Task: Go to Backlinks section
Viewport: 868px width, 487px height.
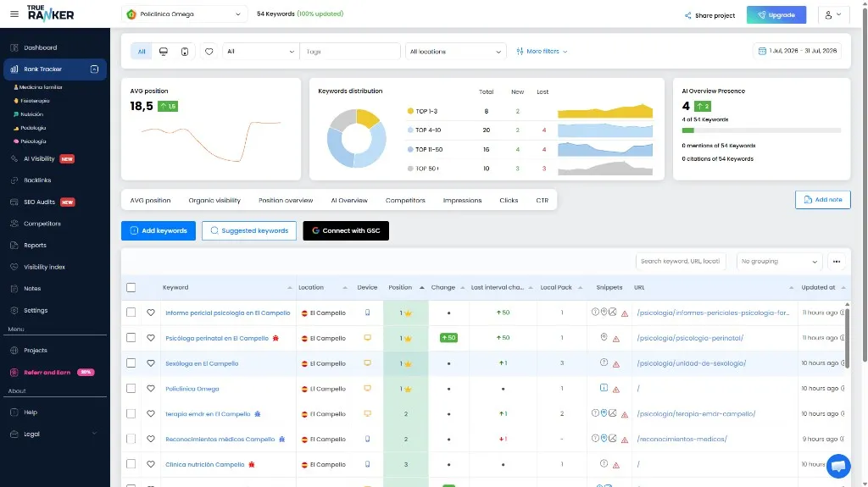Action: coord(37,180)
